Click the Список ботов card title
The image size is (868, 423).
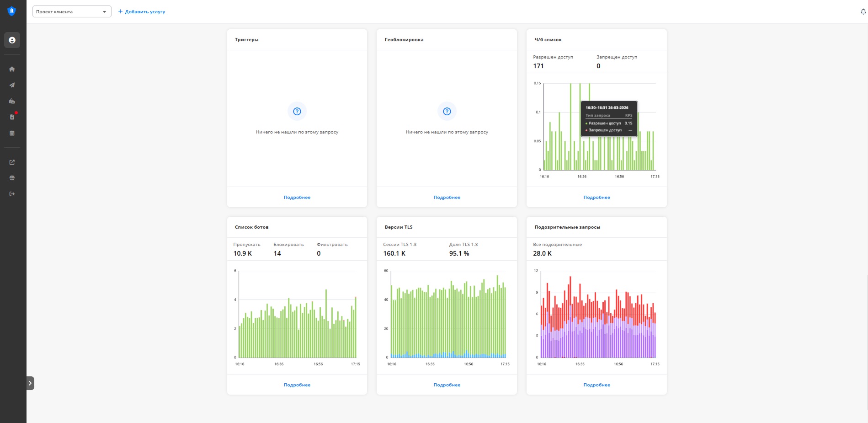[252, 227]
